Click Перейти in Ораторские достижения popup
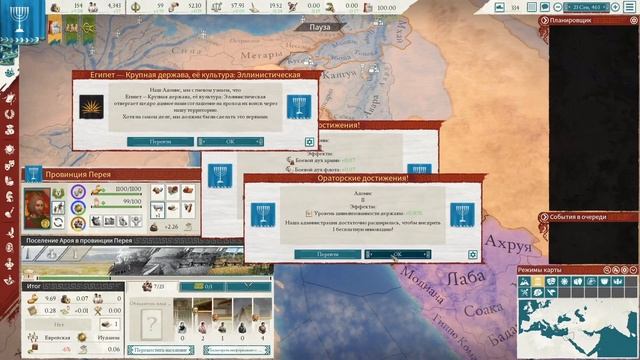The image size is (640, 360). click(x=328, y=254)
